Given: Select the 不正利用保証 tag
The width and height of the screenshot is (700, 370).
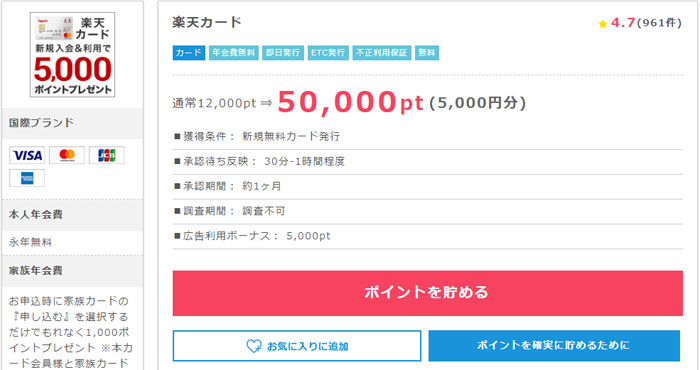Looking at the screenshot, I should [x=382, y=53].
